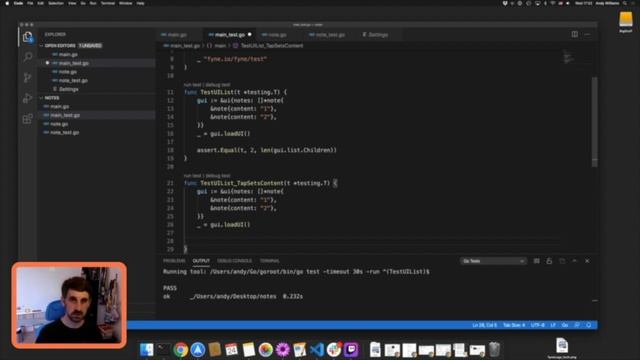Open Finder from the Dock
Image resolution: width=640 pixels, height=360 pixels.
(146, 350)
